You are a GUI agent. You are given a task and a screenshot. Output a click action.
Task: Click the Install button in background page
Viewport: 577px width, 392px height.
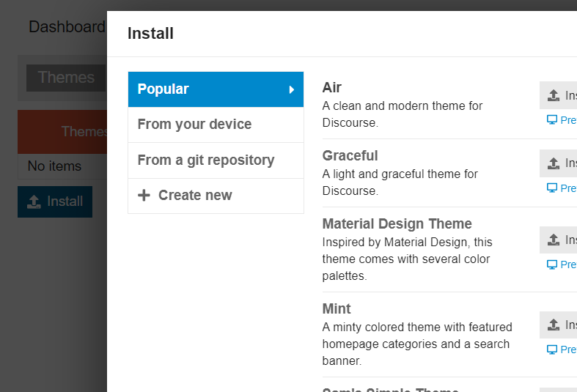tap(55, 201)
